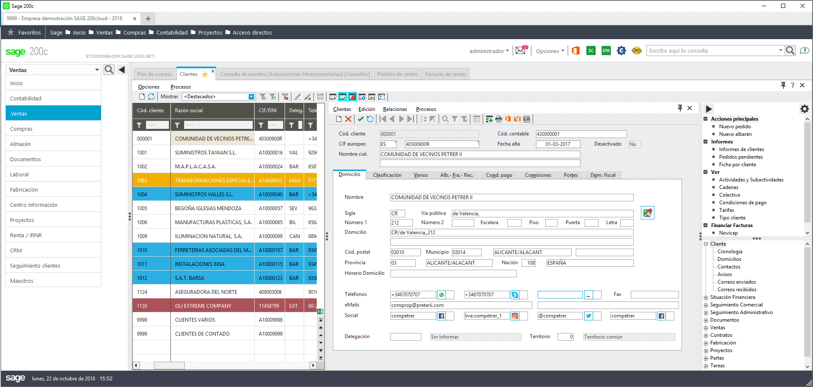Switch to Cond. pago tab
Image resolution: width=813 pixels, height=387 pixels.
(x=499, y=175)
